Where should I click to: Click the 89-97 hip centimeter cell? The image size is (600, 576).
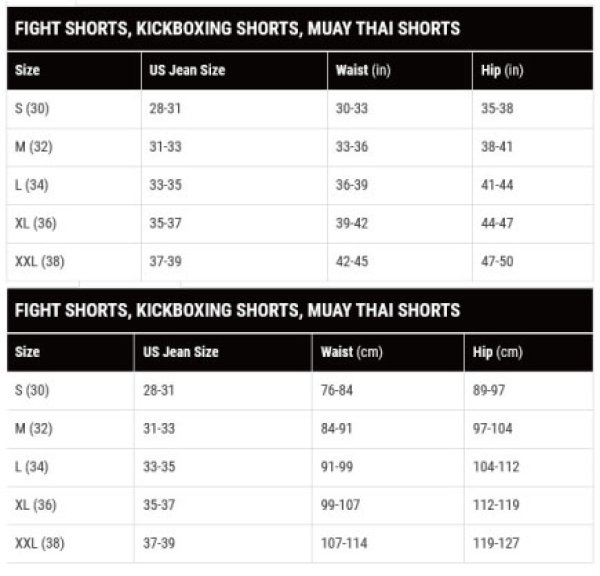click(490, 390)
